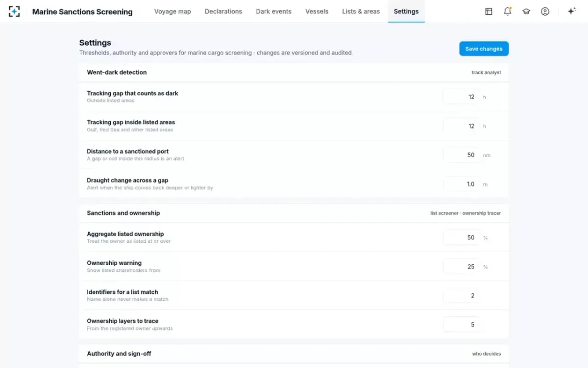The width and height of the screenshot is (588, 368).
Task: Switch to the Voyage map tab
Action: tap(172, 11)
